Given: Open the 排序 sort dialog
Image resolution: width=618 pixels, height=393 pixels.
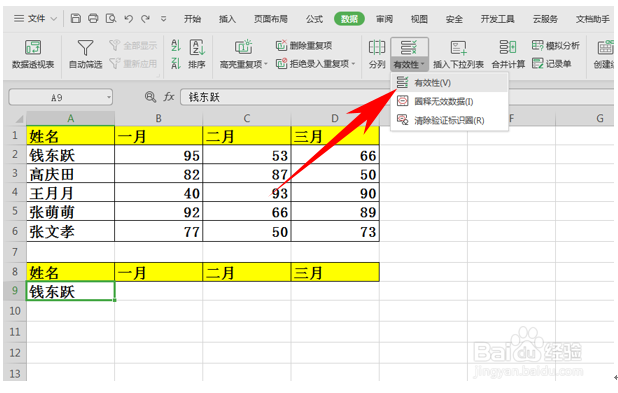Looking at the screenshot, I should click(197, 54).
